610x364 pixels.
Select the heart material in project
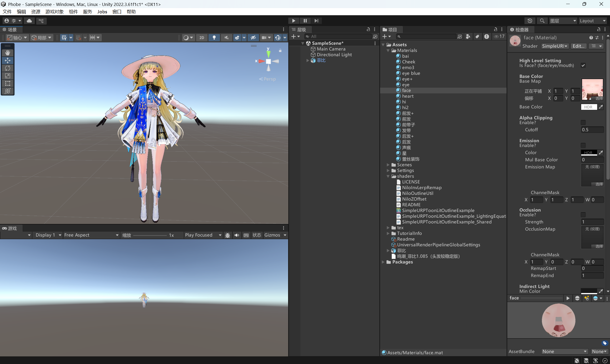coord(407,96)
